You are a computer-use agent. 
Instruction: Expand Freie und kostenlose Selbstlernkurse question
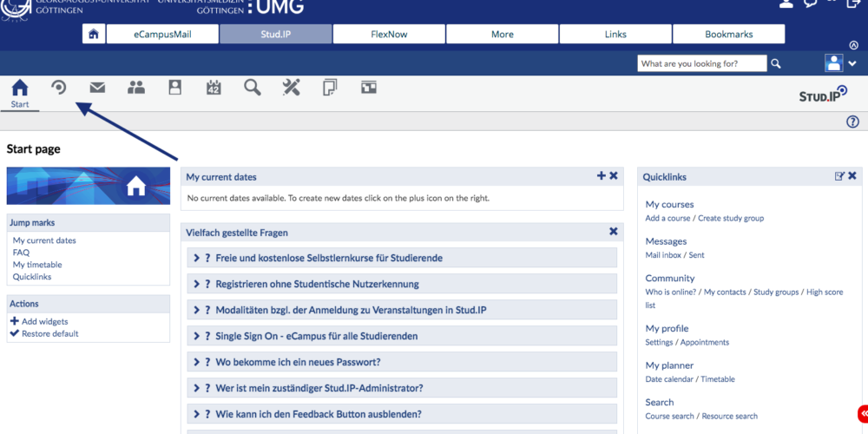pyautogui.click(x=402, y=258)
